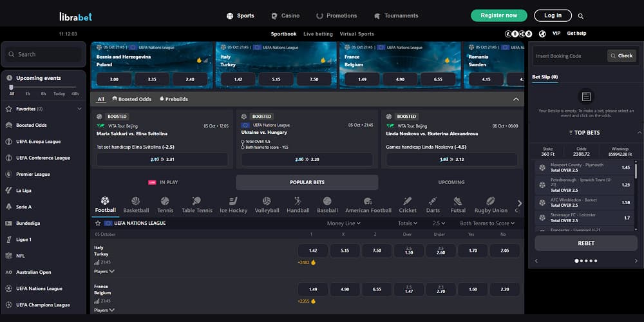Screen dimensions: 644x322
Task: Select the Table Tennis sport icon
Action: coord(196,201)
